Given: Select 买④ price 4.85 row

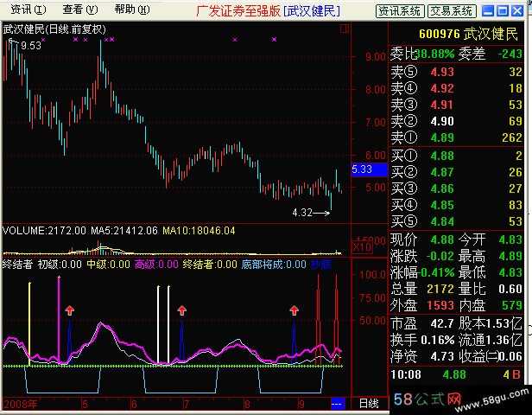Looking at the screenshot, I should tap(456, 205).
